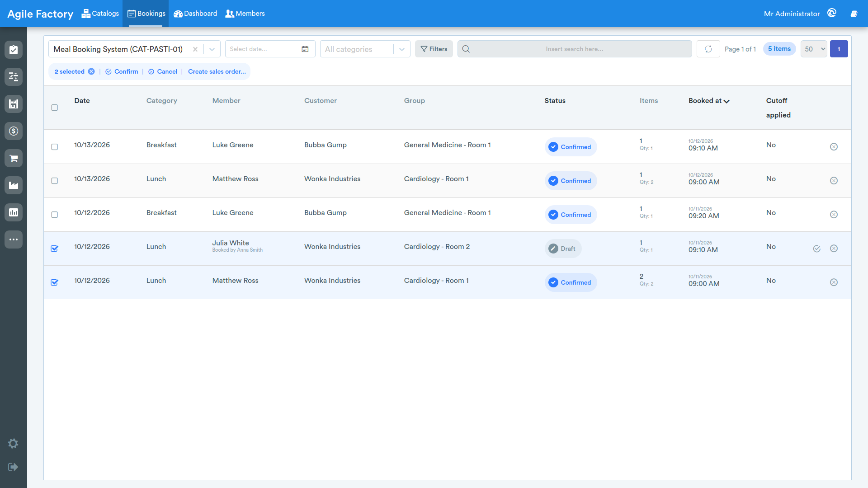Uncheck the 10/12/2026 Matthew Ross Lunch row

(55, 282)
